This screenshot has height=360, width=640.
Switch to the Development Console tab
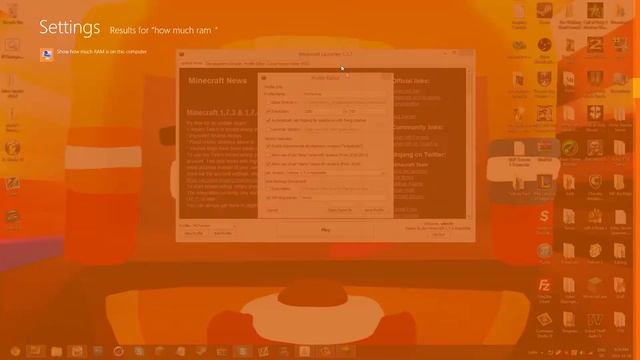pyautogui.click(x=223, y=64)
